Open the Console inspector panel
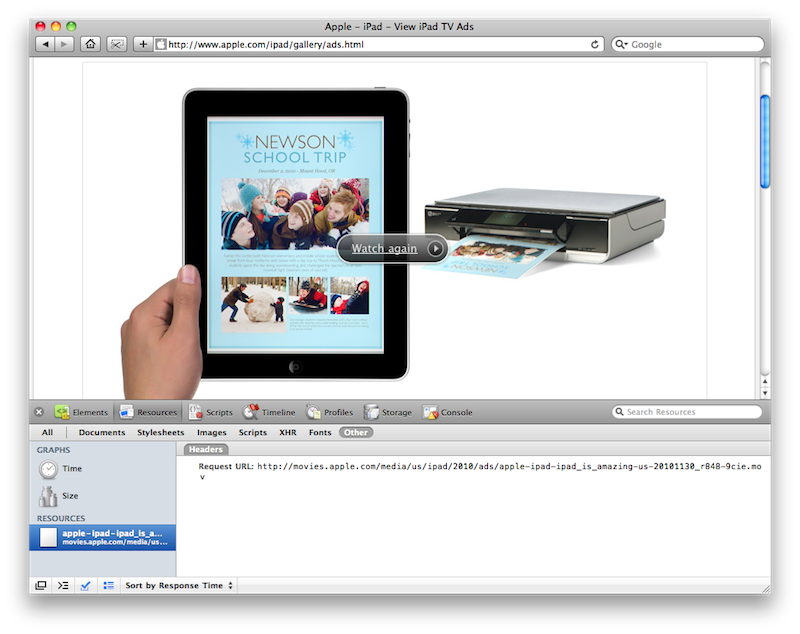Image resolution: width=800 pixels, height=634 pixels. pyautogui.click(x=447, y=412)
